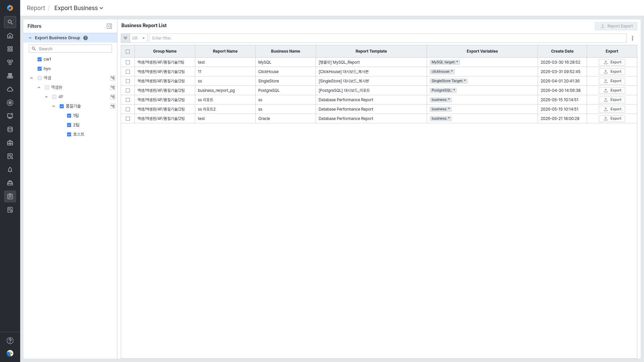Click the Group Name column header
This screenshot has width=644, height=362.
tap(165, 51)
